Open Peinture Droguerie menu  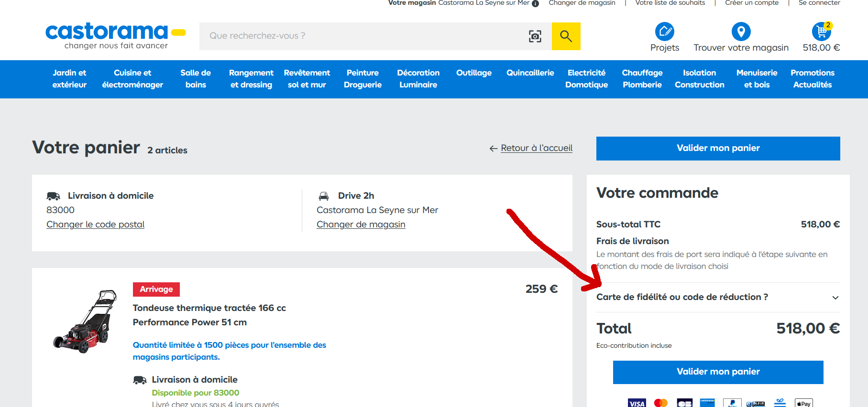(363, 79)
